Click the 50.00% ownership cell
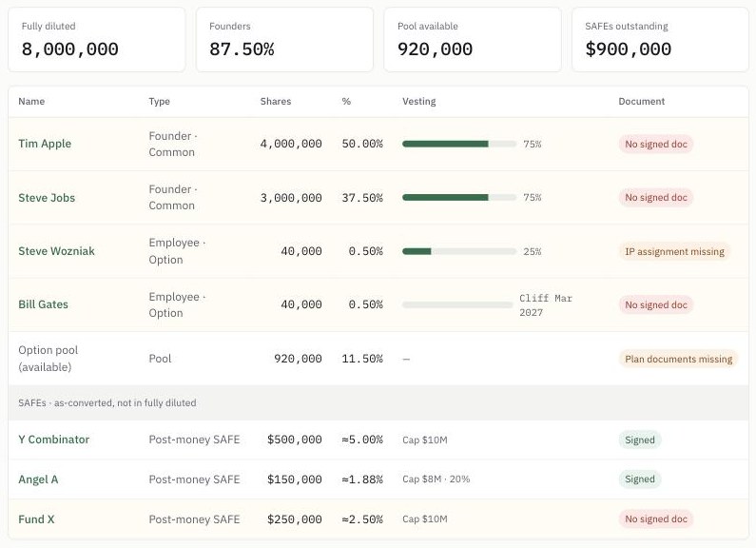The height and width of the screenshot is (548, 756). (362, 144)
